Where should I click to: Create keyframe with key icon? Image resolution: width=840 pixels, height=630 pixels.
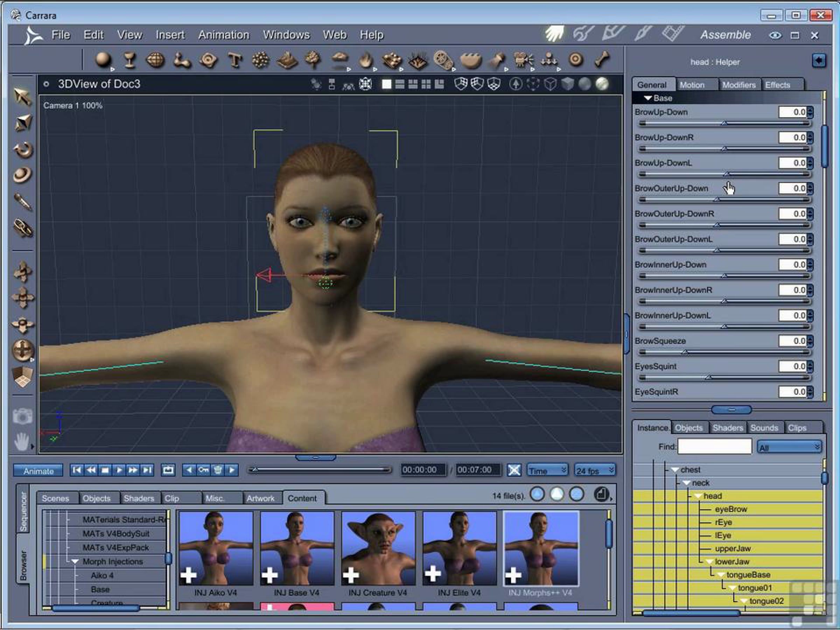click(204, 470)
